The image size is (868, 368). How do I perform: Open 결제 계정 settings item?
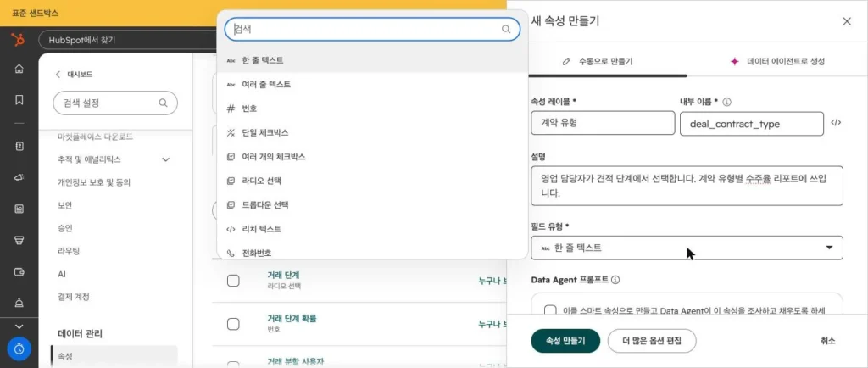(x=73, y=297)
